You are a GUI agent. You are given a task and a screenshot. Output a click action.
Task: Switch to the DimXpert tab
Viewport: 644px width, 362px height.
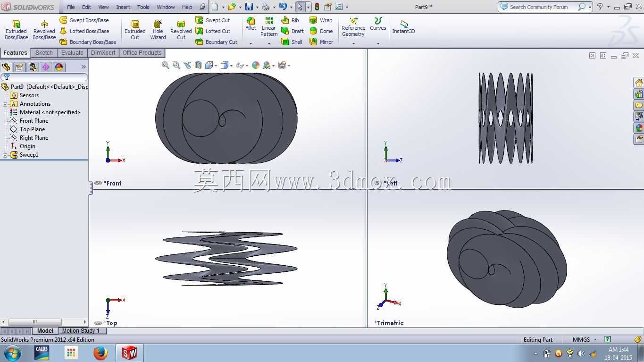(x=103, y=53)
